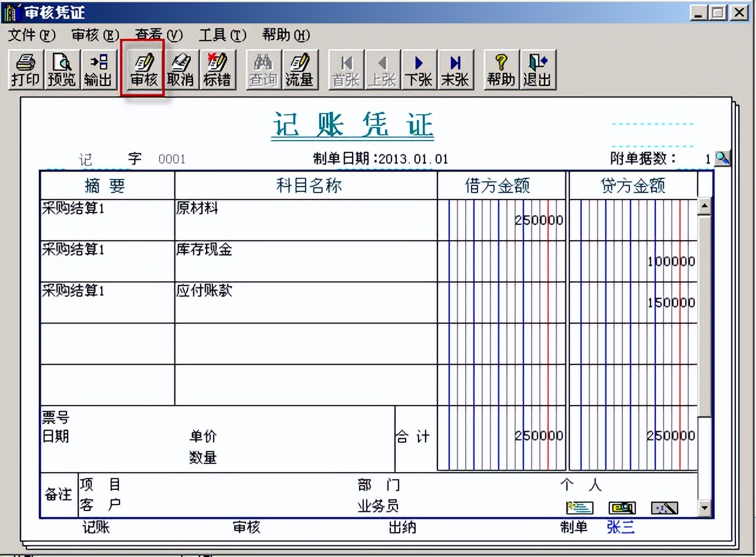The width and height of the screenshot is (756, 557).
Task: Click the 输出 (output) icon
Action: pos(98,69)
